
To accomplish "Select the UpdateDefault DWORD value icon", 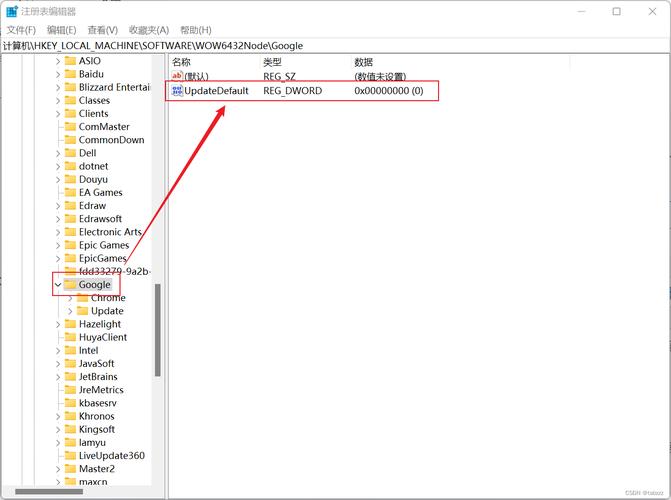I will point(176,91).
